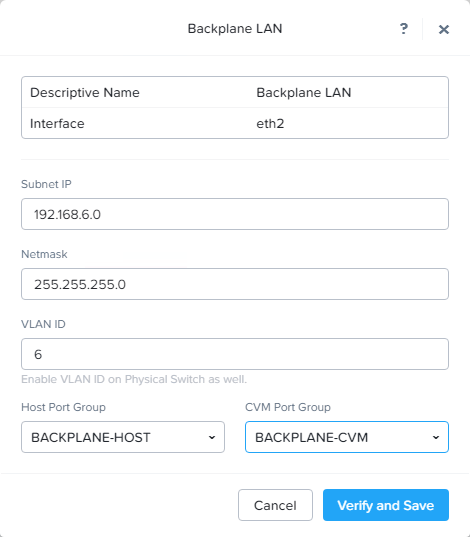Select the Netmask field with 255.255.255.0

click(235, 284)
